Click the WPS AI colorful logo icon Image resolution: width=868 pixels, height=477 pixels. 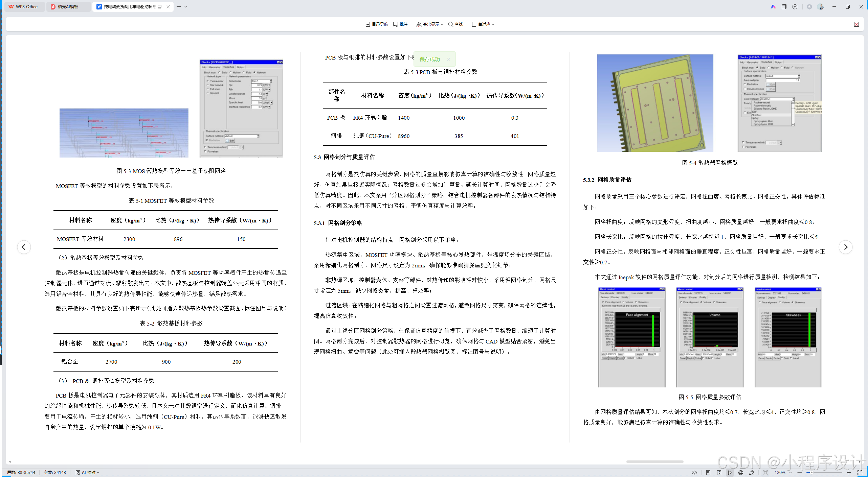[773, 7]
